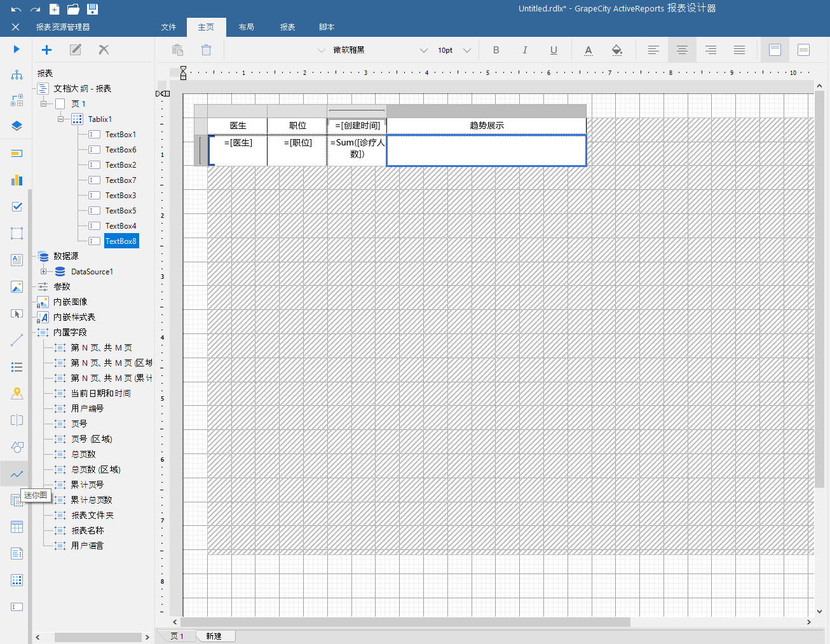Viewport: 830px width, 644px height.
Task: Collapse the Tablix1 tree node
Action: (x=60, y=119)
